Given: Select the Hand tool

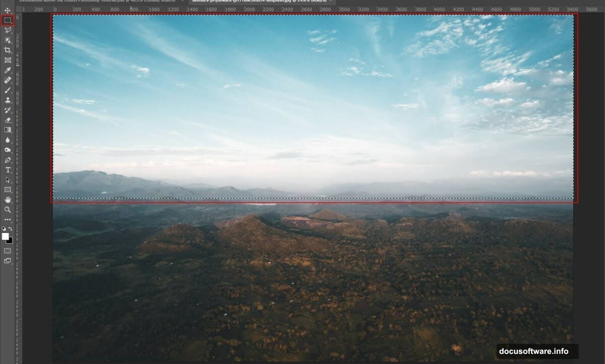Looking at the screenshot, I should point(8,199).
